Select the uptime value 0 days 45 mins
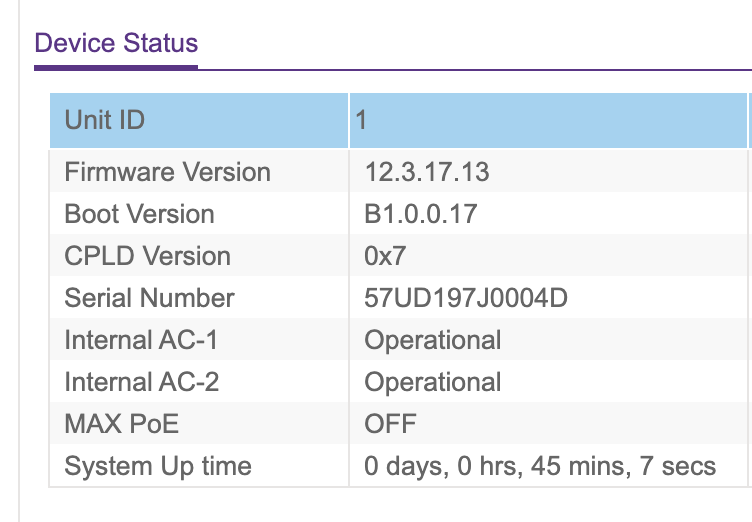 pyautogui.click(x=540, y=466)
